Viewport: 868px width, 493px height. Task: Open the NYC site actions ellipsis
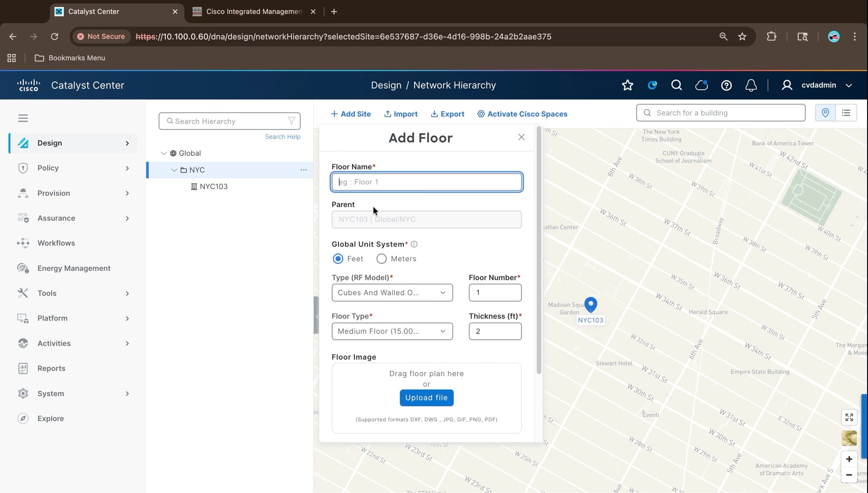click(x=303, y=170)
